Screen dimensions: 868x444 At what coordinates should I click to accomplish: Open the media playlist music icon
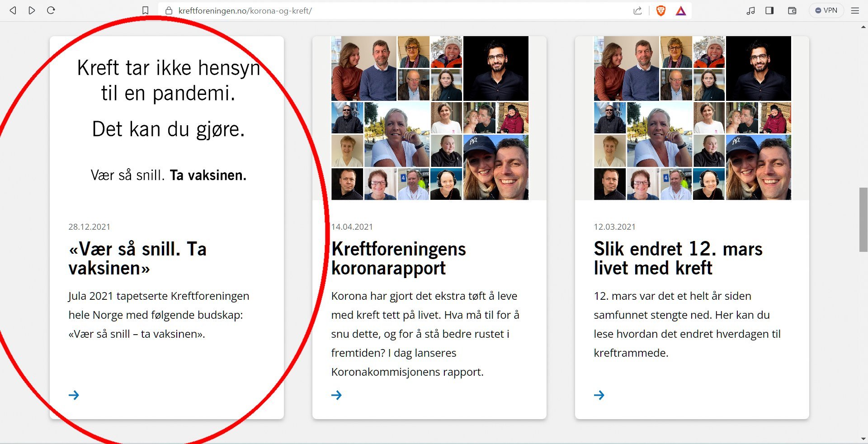(x=750, y=10)
